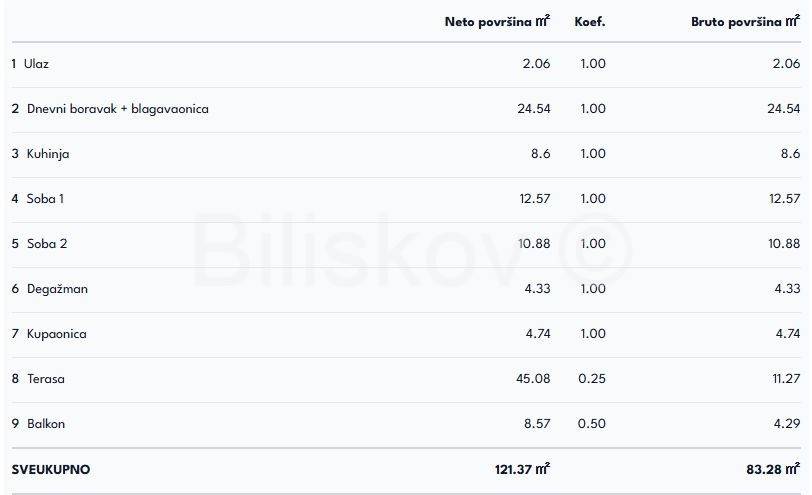Click the Neto površina column header
This screenshot has height=495, width=812.
(497, 21)
